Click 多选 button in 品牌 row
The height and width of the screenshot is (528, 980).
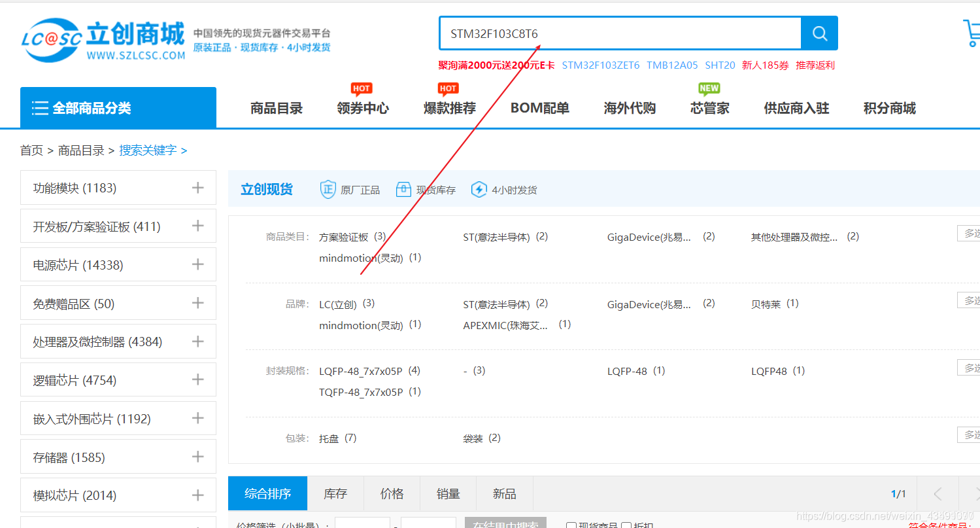click(x=969, y=300)
